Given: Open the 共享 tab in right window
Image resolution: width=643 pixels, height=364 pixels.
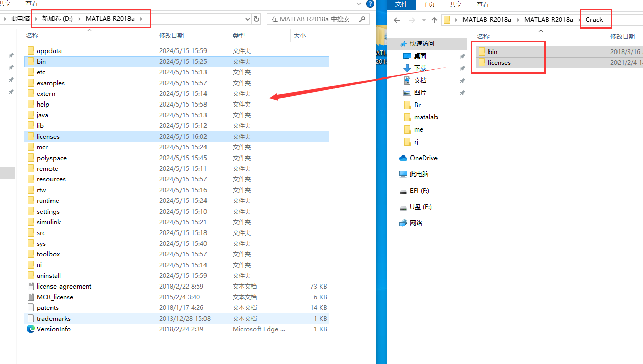Looking at the screenshot, I should tap(456, 4).
